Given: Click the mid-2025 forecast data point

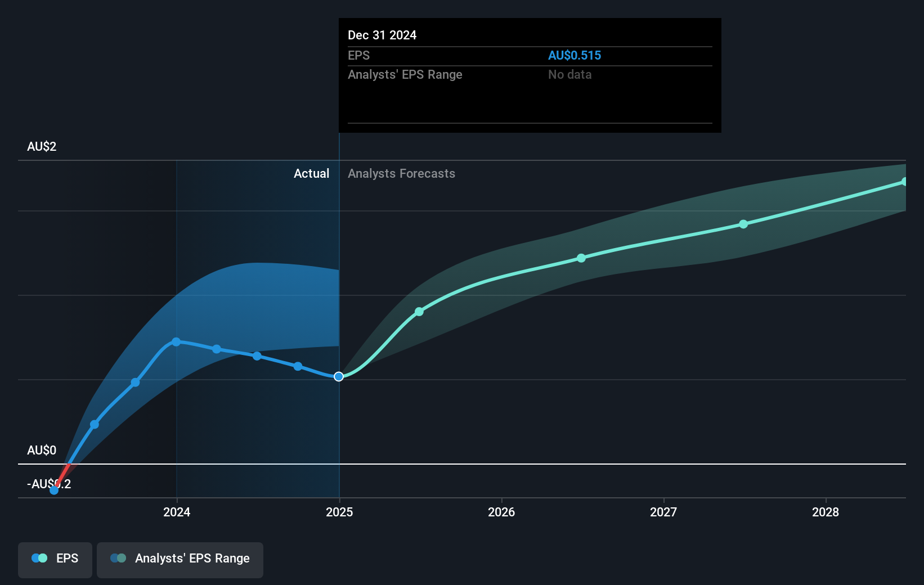Looking at the screenshot, I should tap(419, 311).
